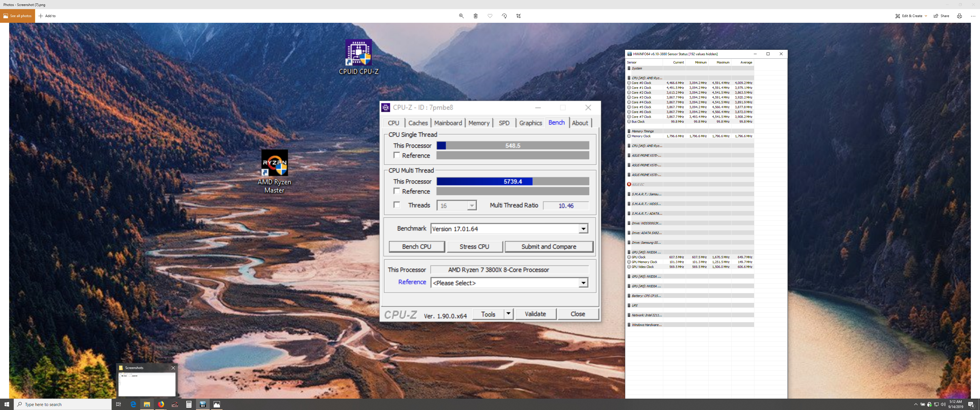
Task: Expand the System sensor group in HWiNFO
Action: (x=629, y=68)
